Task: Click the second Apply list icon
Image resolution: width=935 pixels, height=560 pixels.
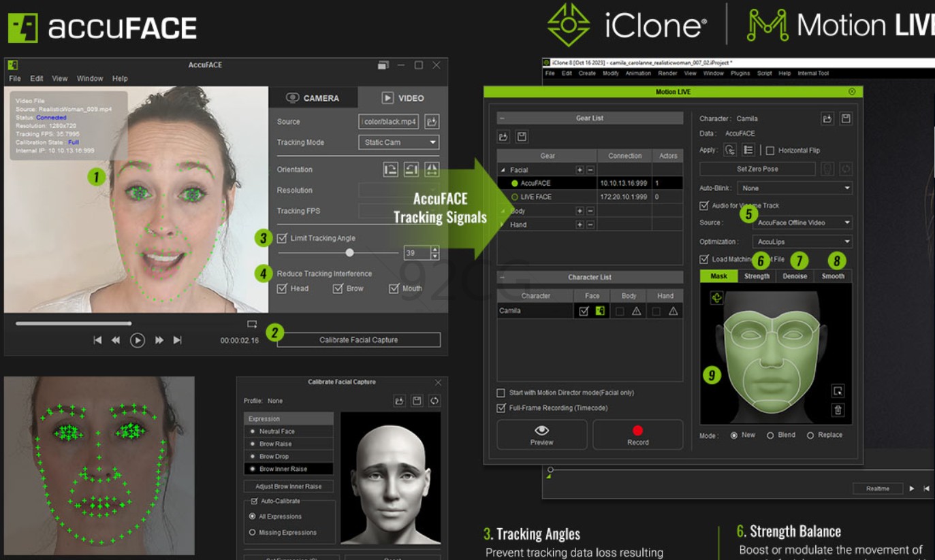Action: pyautogui.click(x=748, y=150)
